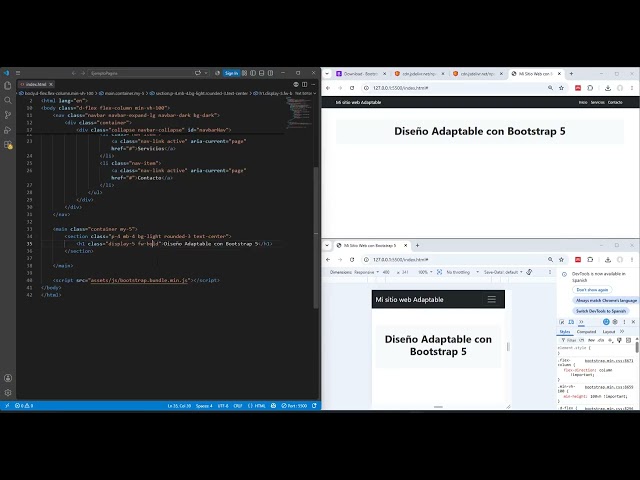
Task: Select the index.html editor tab in VS Code
Action: (x=36, y=84)
